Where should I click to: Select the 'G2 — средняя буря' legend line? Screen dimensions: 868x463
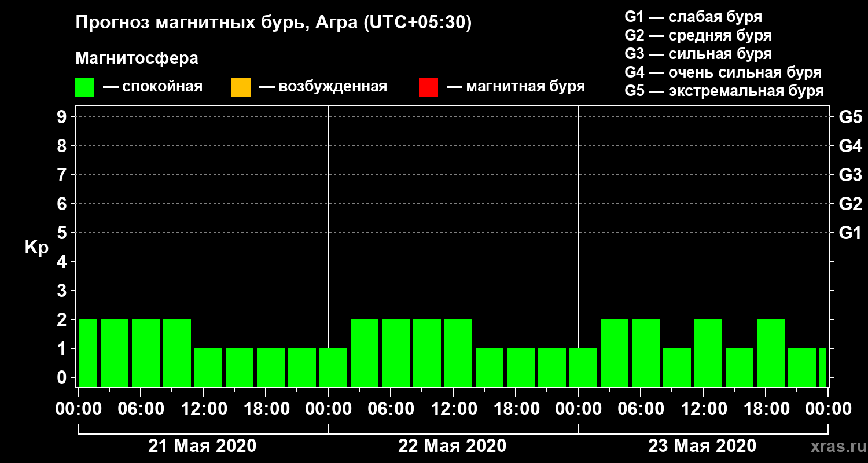[698, 35]
